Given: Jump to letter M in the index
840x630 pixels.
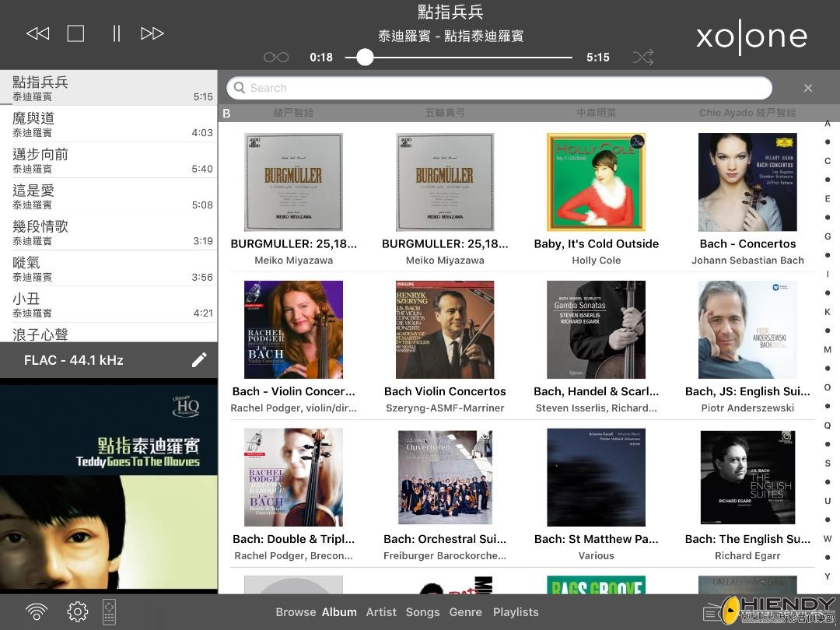Looking at the screenshot, I should pos(828,350).
